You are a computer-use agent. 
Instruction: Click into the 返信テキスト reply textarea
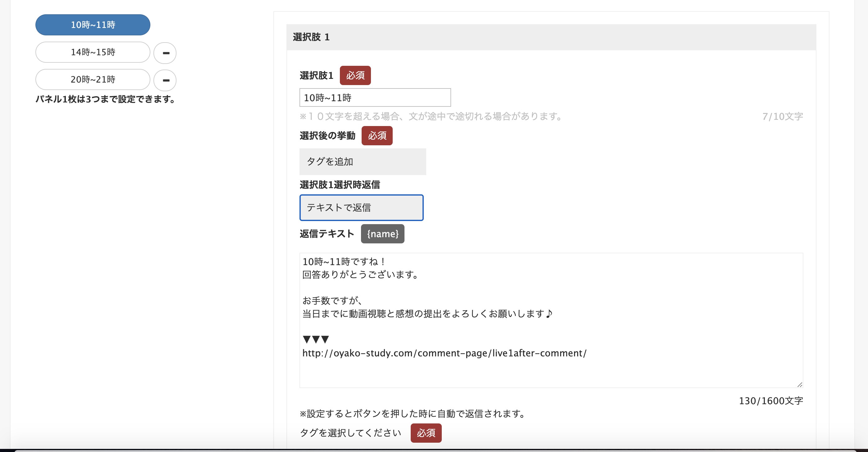(551, 320)
